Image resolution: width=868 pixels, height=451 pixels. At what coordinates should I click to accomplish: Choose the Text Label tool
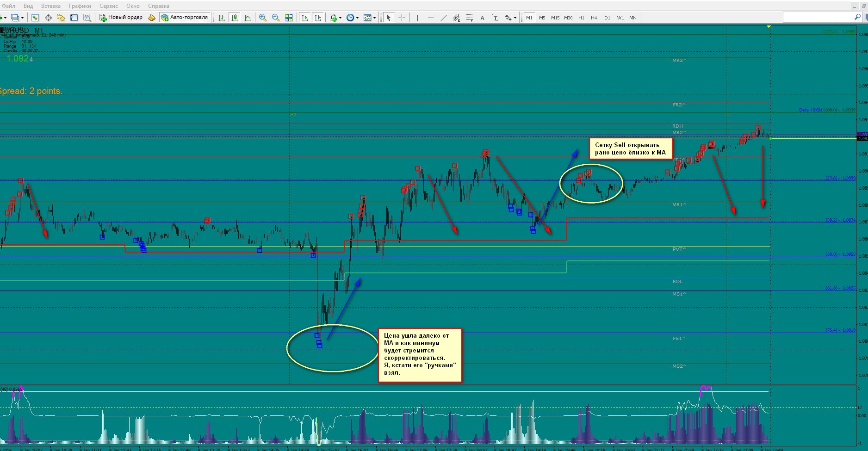pos(496,18)
